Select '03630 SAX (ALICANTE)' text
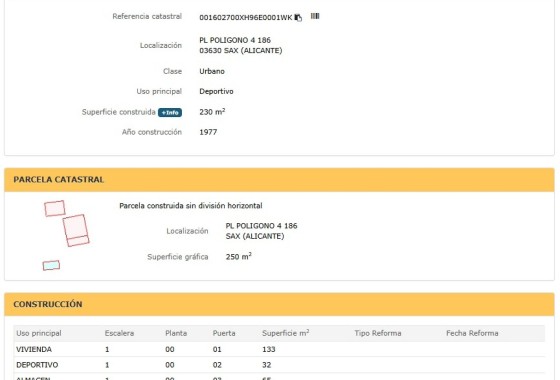The width and height of the screenshot is (560, 380). [x=241, y=51]
